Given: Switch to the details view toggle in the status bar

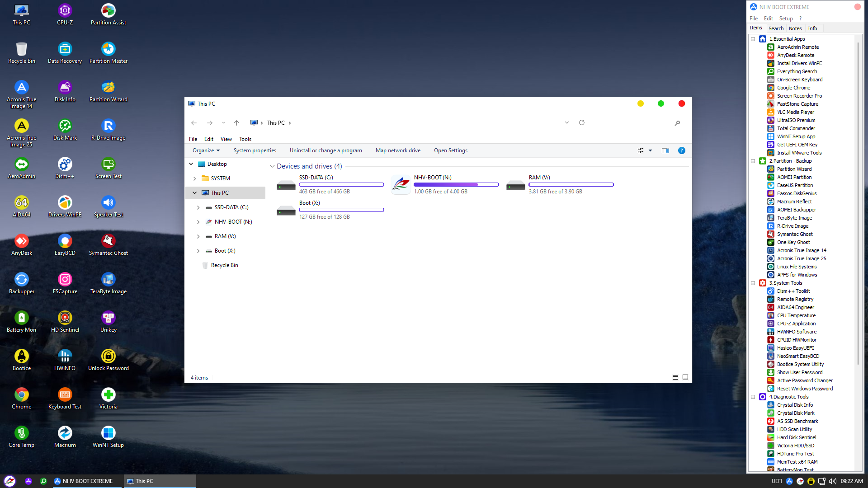Looking at the screenshot, I should [675, 377].
